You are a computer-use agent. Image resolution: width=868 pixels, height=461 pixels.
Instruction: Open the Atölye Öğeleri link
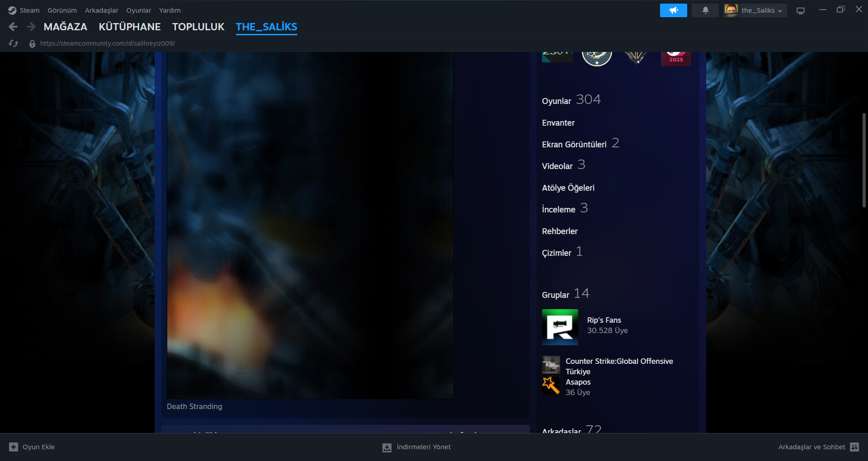[x=568, y=188]
